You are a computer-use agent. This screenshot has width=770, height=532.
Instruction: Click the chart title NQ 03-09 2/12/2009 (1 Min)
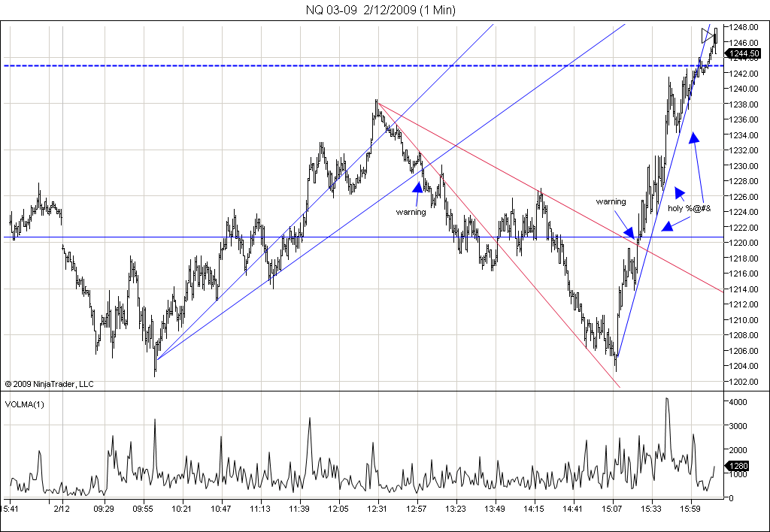click(x=380, y=10)
